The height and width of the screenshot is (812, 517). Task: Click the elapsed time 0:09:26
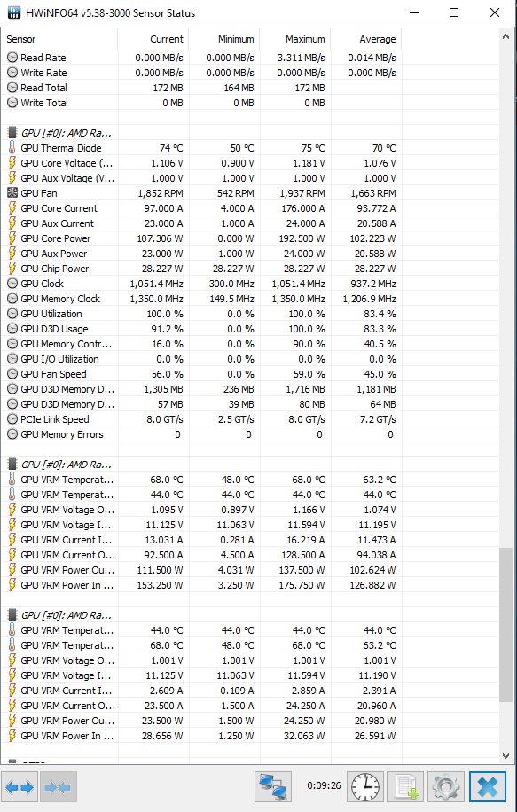tap(324, 785)
